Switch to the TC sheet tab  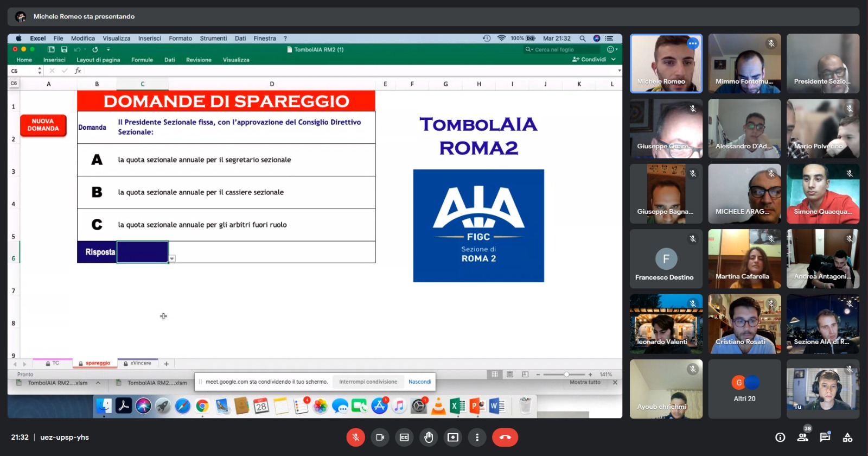coord(53,363)
